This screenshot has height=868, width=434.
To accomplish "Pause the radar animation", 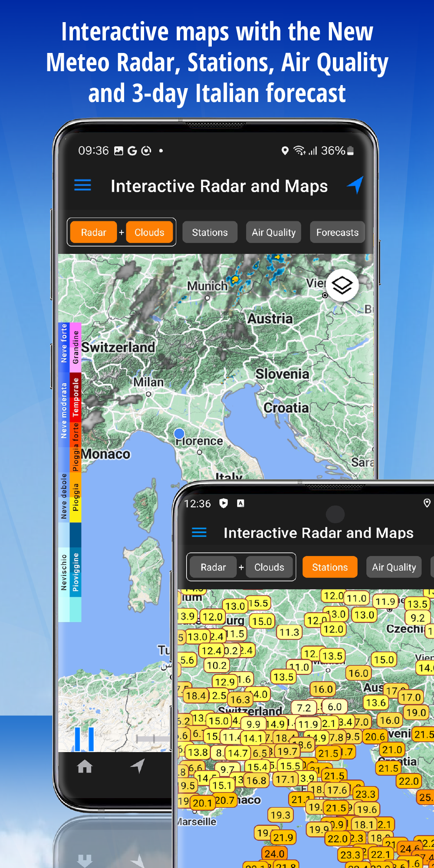I will pos(84,739).
